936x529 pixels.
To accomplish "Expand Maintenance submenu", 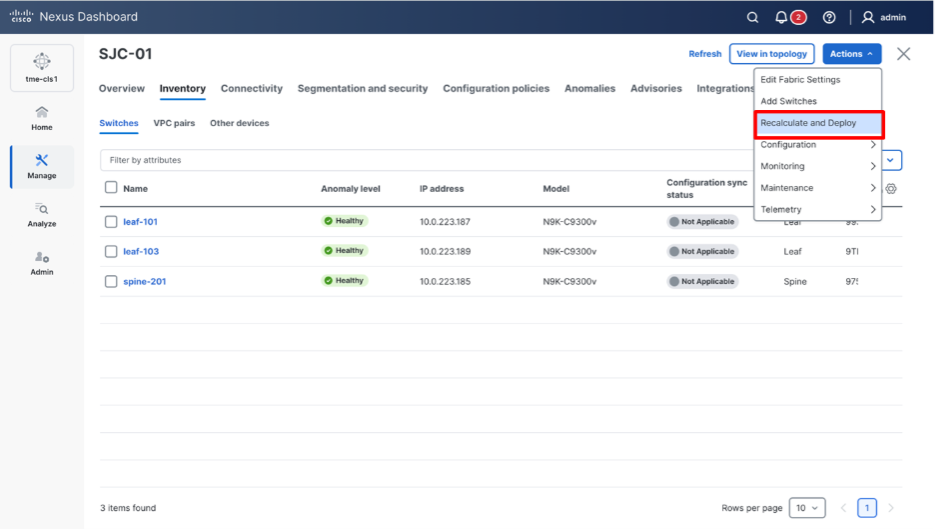I will tap(817, 187).
